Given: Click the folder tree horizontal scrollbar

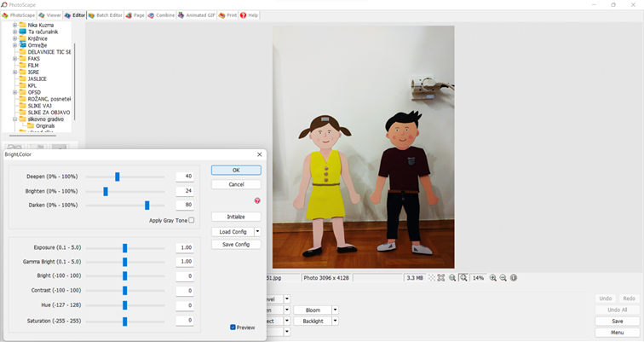Looking at the screenshot, I should [33, 136].
